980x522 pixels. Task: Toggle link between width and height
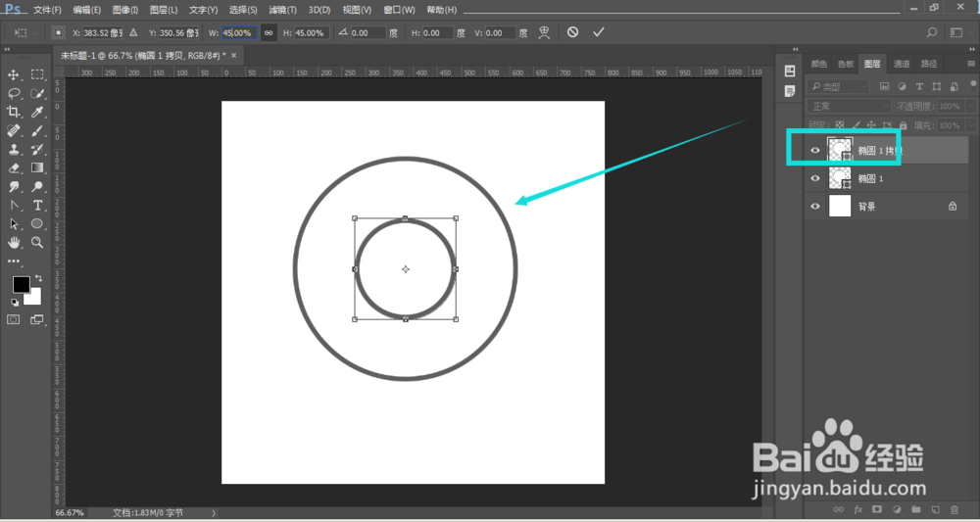[x=269, y=33]
